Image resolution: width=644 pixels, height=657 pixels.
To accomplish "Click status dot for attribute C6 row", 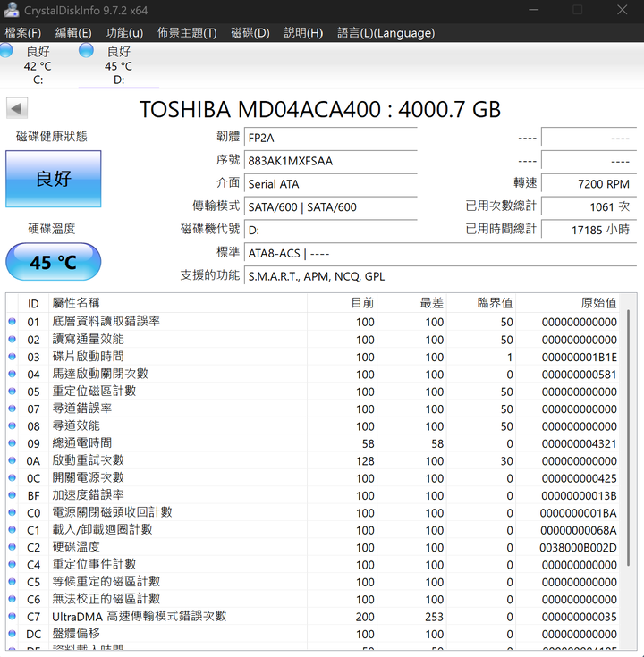I will tap(13, 599).
